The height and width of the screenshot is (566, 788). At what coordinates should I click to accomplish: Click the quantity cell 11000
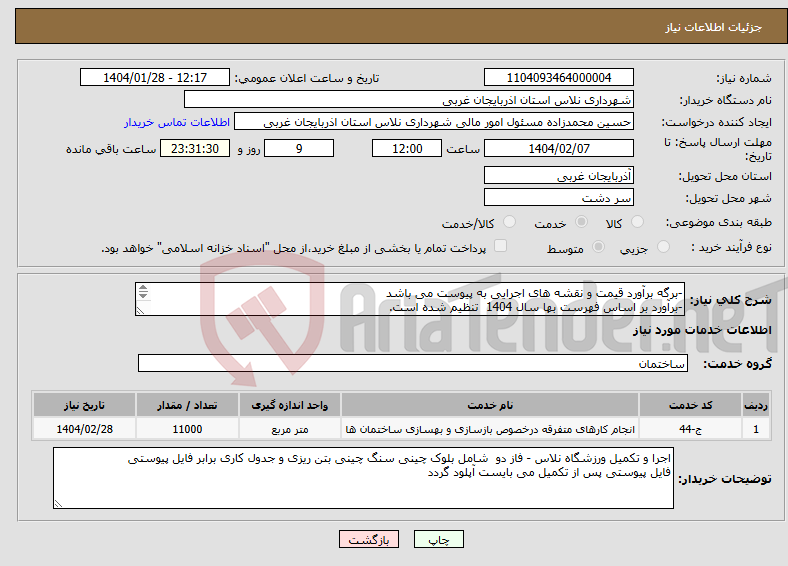pyautogui.click(x=187, y=429)
